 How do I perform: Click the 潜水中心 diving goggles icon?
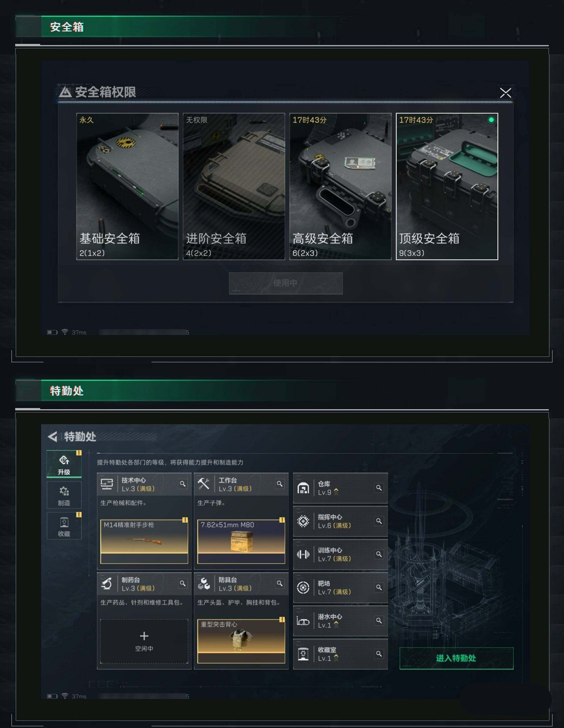point(303,621)
